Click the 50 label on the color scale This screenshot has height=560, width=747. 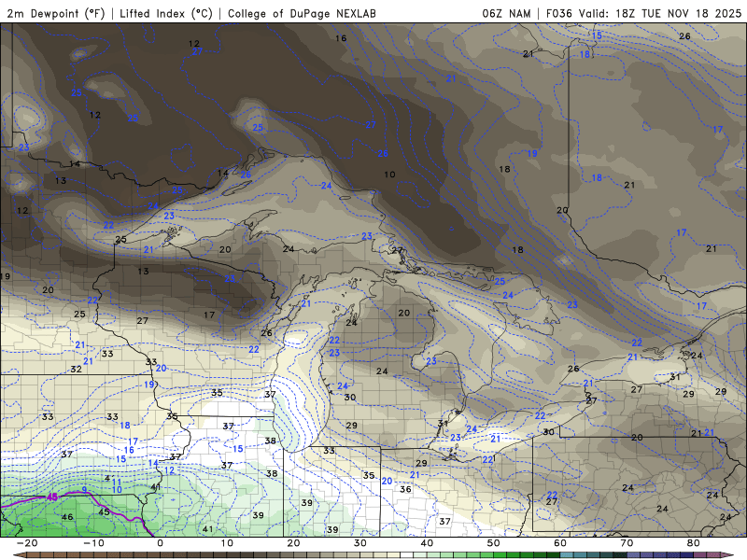494,543
